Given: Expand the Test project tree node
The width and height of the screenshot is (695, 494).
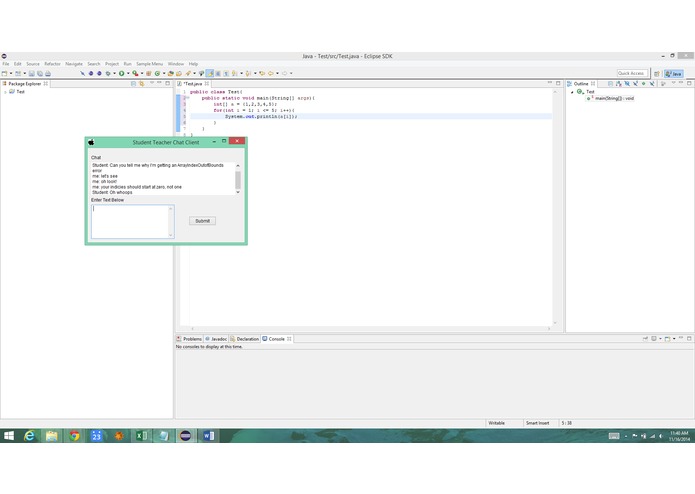Looking at the screenshot, I should 5,92.
